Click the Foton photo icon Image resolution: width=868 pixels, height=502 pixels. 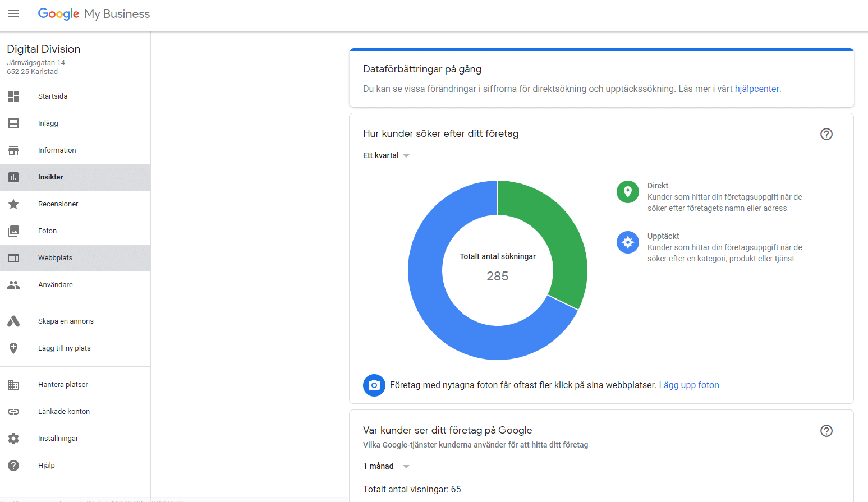[13, 231]
